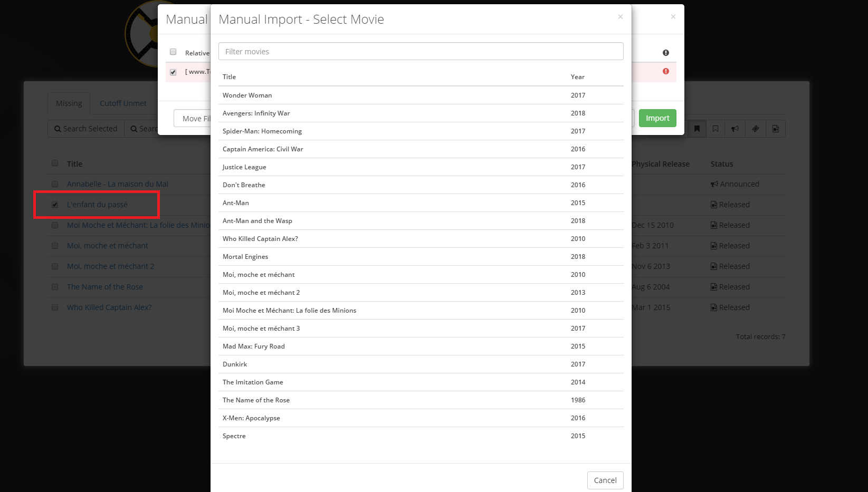Select the ticket in-cinemas filter icon
This screenshot has width=868, height=492.
pos(755,128)
